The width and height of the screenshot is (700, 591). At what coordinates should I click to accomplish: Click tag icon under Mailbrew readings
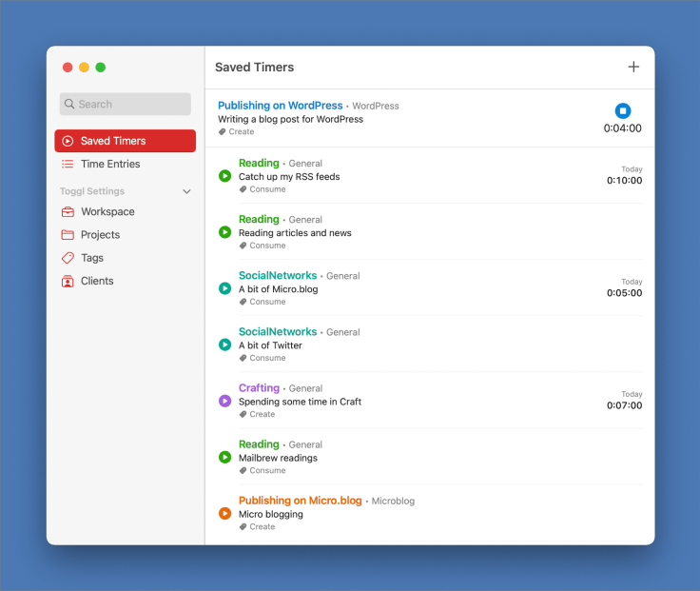pyautogui.click(x=243, y=471)
